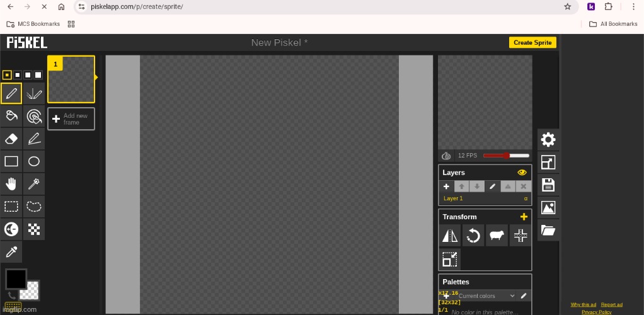Toggle Layer 1 opacity alpha symbol

click(x=526, y=198)
